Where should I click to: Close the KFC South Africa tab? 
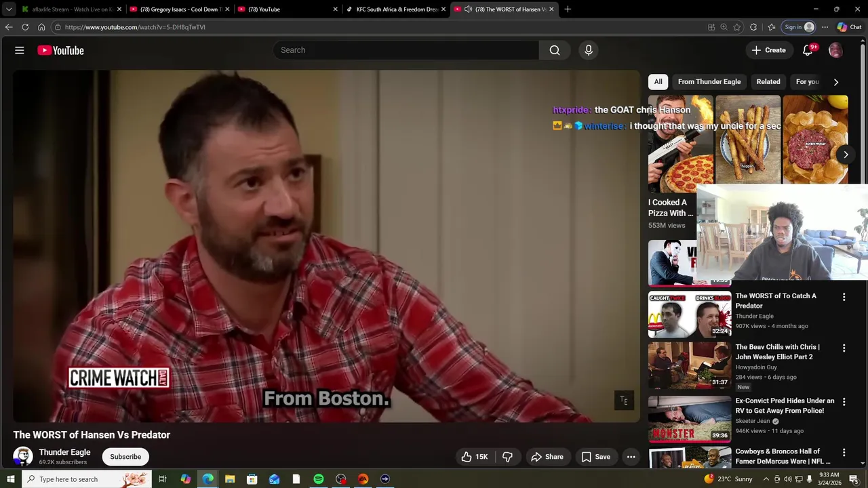[x=443, y=9]
